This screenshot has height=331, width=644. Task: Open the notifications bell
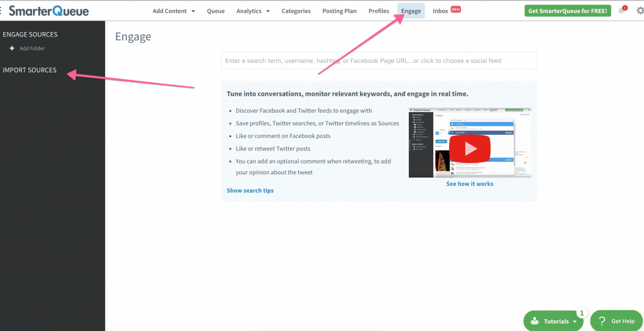tap(621, 11)
